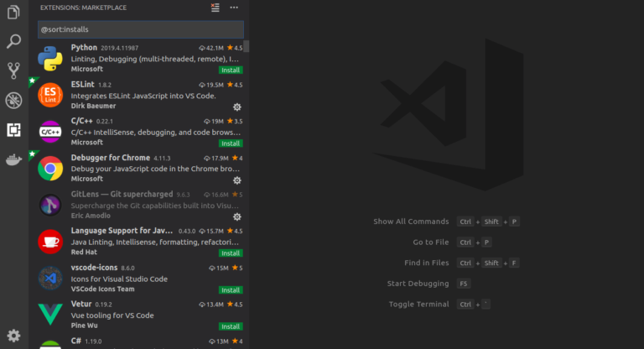This screenshot has width=644, height=349.
Task: Select Debugger for Chrome title
Action: tap(111, 158)
